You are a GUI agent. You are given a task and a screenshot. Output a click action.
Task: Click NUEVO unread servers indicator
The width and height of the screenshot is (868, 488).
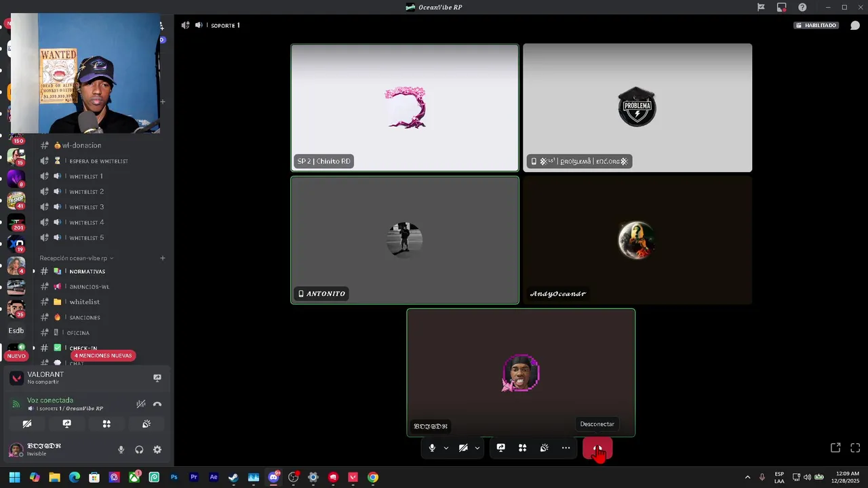click(16, 356)
